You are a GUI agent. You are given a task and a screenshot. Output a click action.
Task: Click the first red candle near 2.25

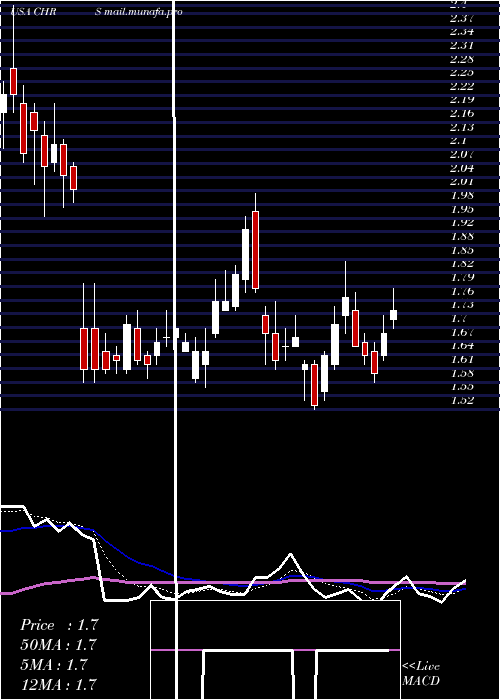[13, 82]
